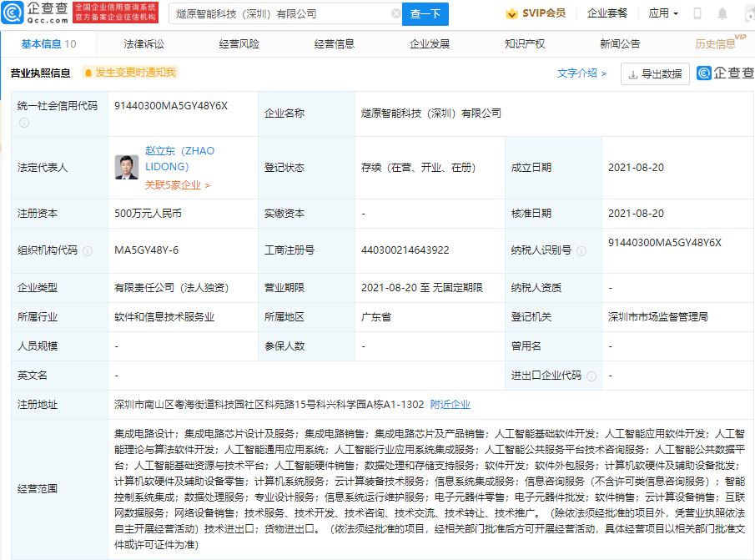
Task: Click the info icon beside 组织机构代码
Action: pyautogui.click(x=88, y=250)
